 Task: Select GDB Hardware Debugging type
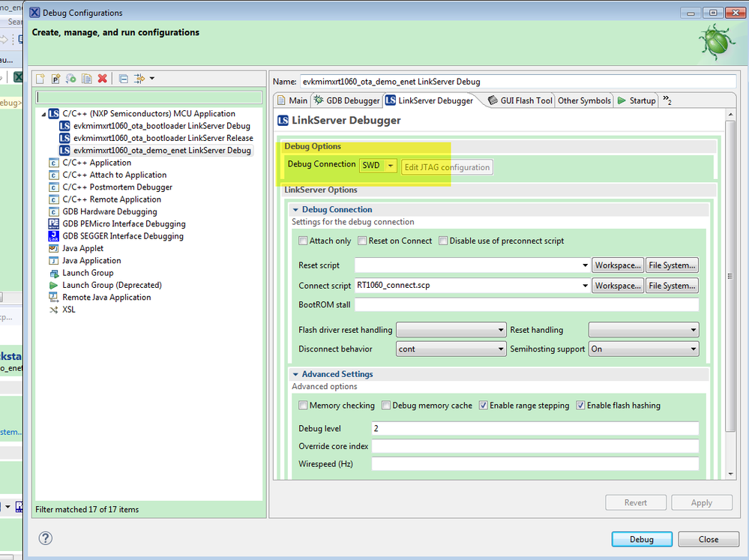(x=109, y=211)
